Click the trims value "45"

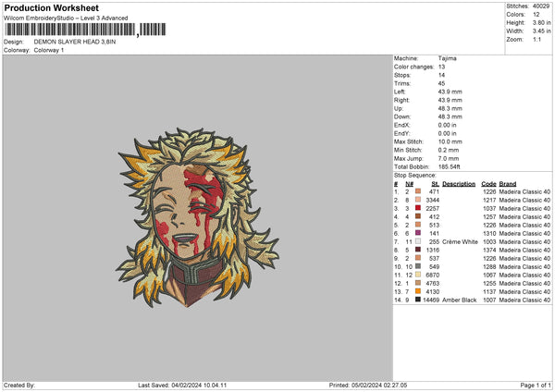(442, 83)
